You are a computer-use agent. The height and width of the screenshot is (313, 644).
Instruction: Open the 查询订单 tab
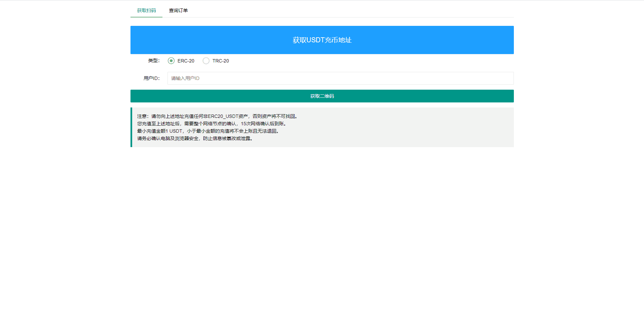178,10
